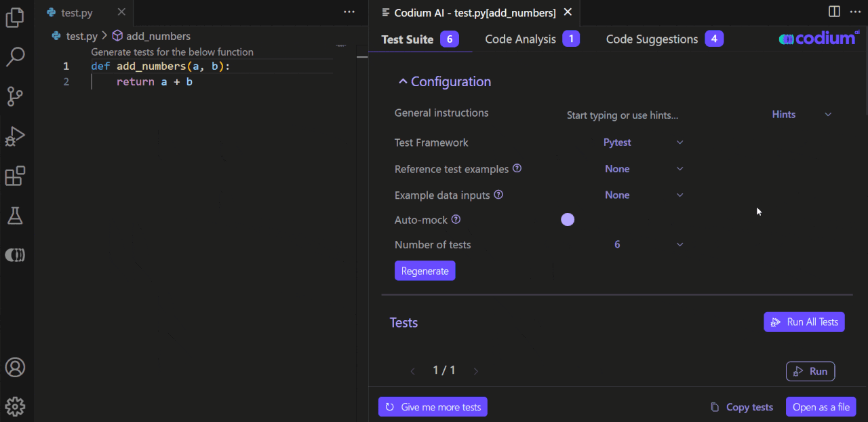
Task: Click the add_numbers breadcrumb symbol
Action: [x=151, y=36]
